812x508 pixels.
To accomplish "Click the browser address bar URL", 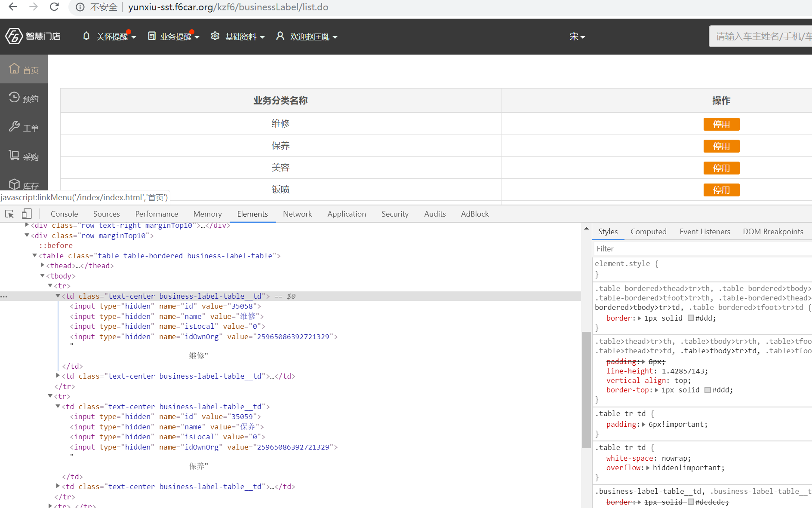I will (x=228, y=7).
